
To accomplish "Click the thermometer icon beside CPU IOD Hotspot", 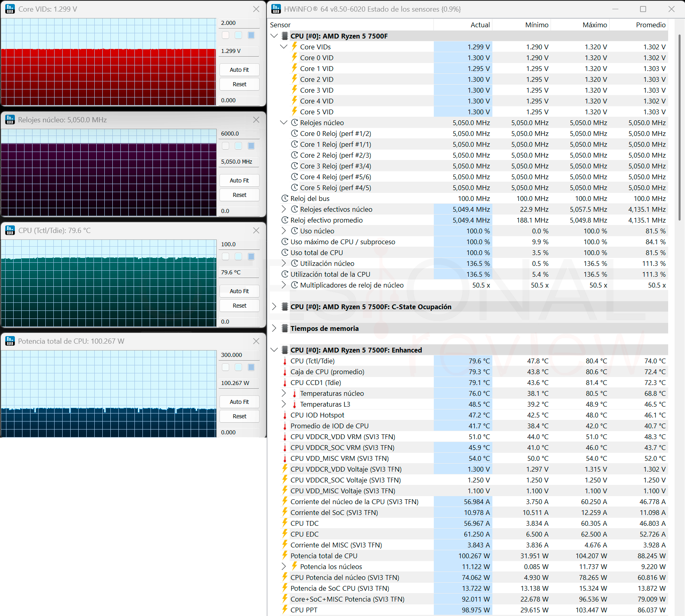I will tap(285, 415).
